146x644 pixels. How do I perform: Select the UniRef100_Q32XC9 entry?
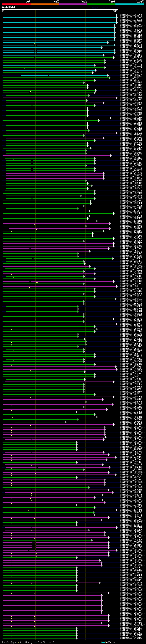tap(131, 324)
